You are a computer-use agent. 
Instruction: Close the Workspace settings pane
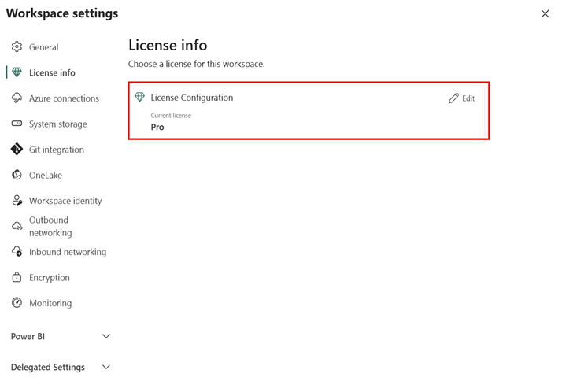[545, 13]
